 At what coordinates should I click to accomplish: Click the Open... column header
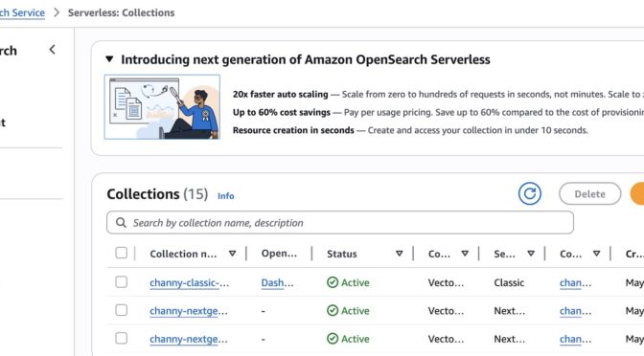click(279, 254)
